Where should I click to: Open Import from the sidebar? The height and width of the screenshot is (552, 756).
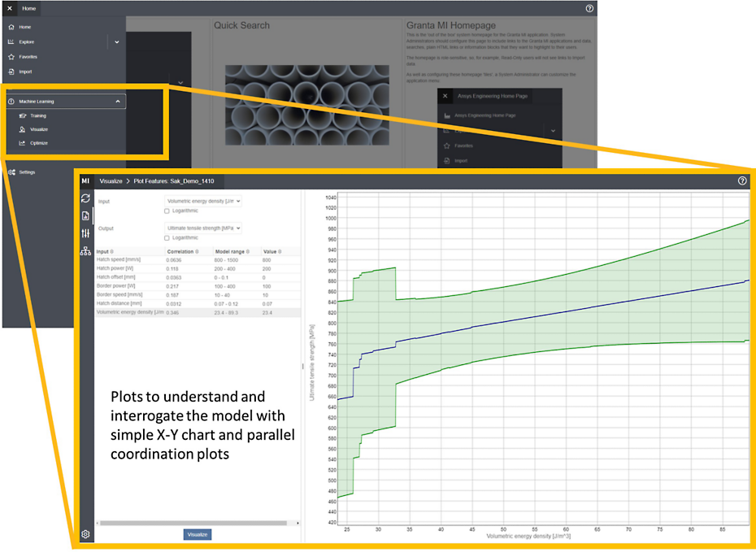25,72
